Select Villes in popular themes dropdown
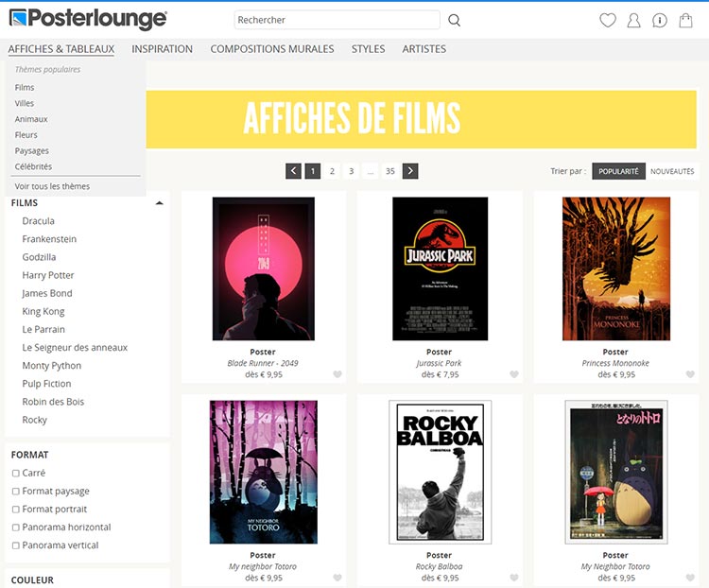Image resolution: width=709 pixels, height=588 pixels. [25, 103]
